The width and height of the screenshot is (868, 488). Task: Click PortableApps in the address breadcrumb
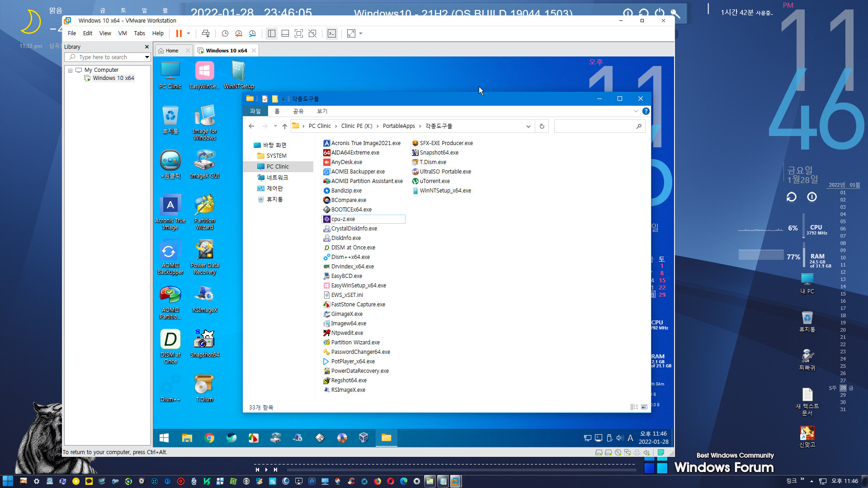399,126
